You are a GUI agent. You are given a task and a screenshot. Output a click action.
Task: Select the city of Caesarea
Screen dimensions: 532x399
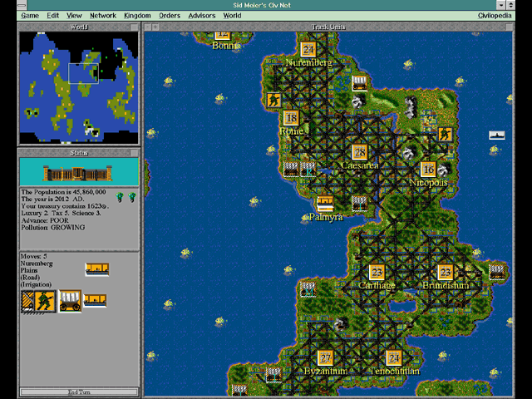coord(360,152)
